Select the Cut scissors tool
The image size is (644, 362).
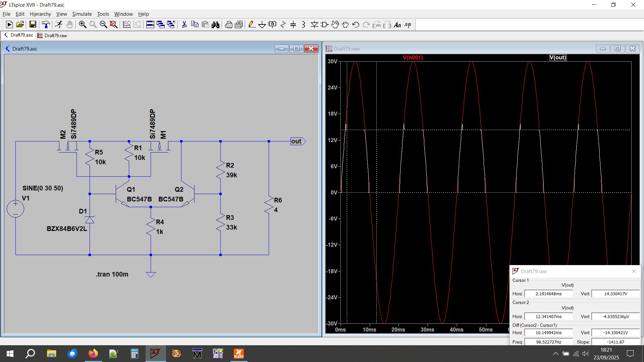tap(184, 24)
